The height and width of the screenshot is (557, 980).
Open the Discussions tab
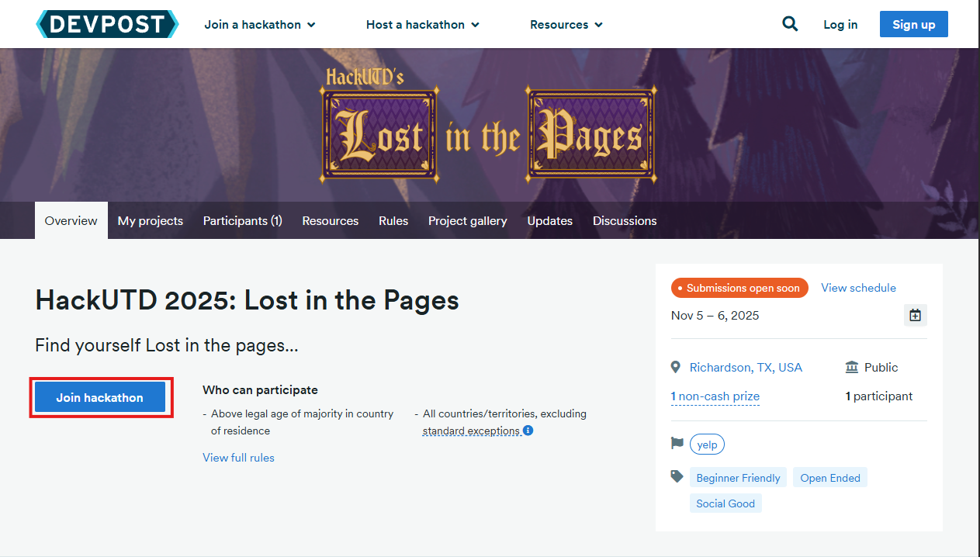pos(624,221)
